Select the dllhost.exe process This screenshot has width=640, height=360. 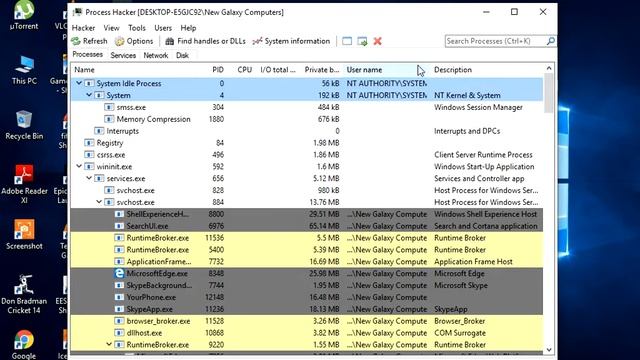pyautogui.click(x=307, y=333)
